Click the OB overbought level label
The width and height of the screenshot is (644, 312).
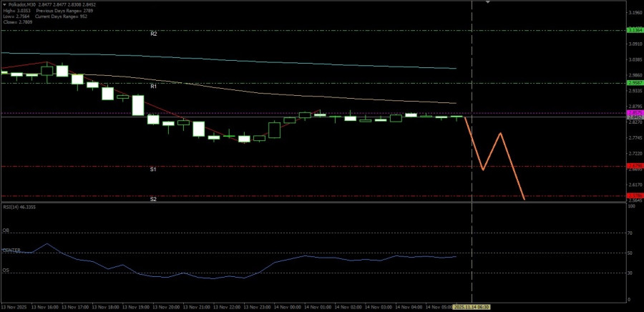coord(6,230)
